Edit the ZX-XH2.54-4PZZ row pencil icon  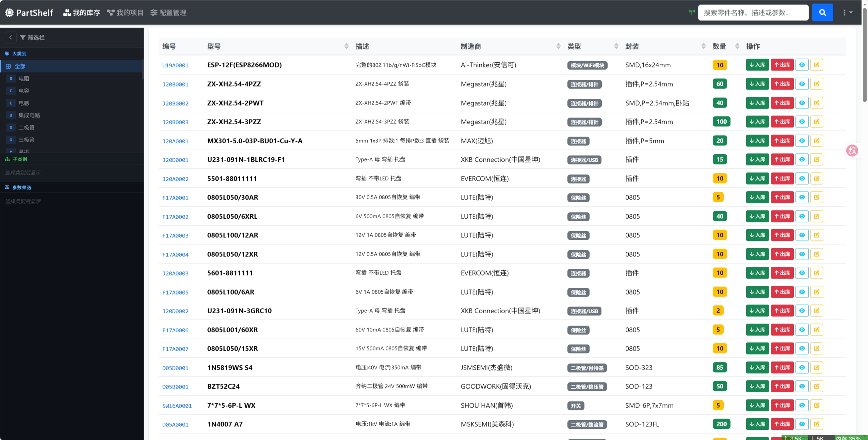coord(816,84)
